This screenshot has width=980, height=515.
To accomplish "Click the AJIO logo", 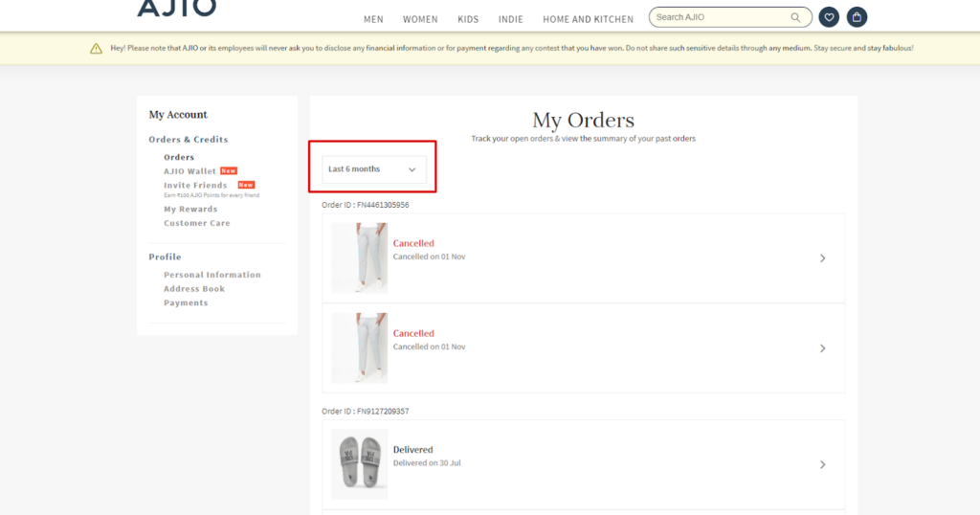I will point(177,8).
